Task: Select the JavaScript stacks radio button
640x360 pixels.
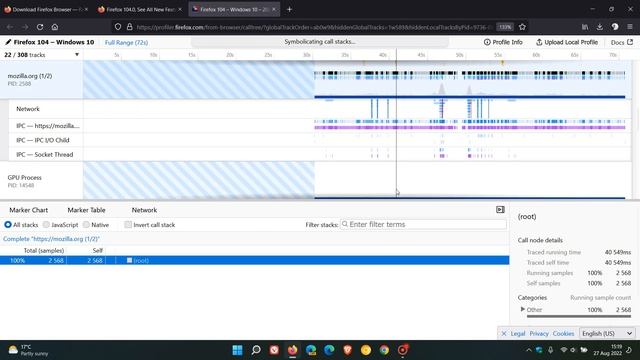Action: click(x=46, y=224)
